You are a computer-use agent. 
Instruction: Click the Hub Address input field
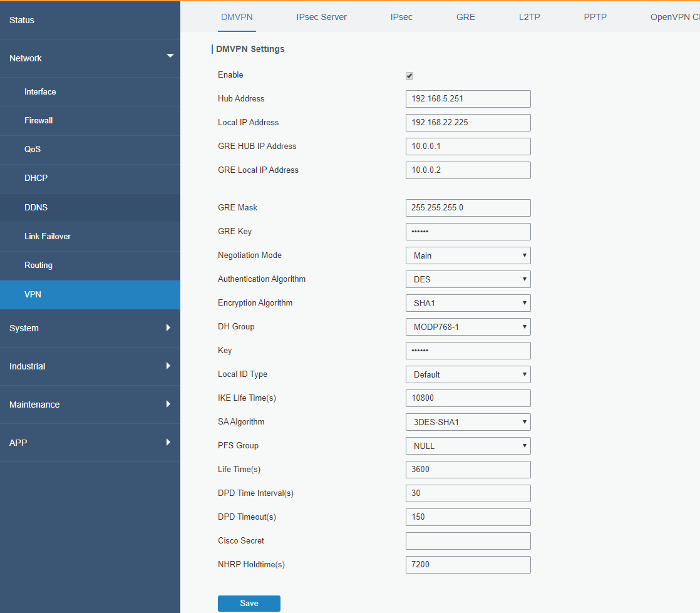pyautogui.click(x=468, y=99)
